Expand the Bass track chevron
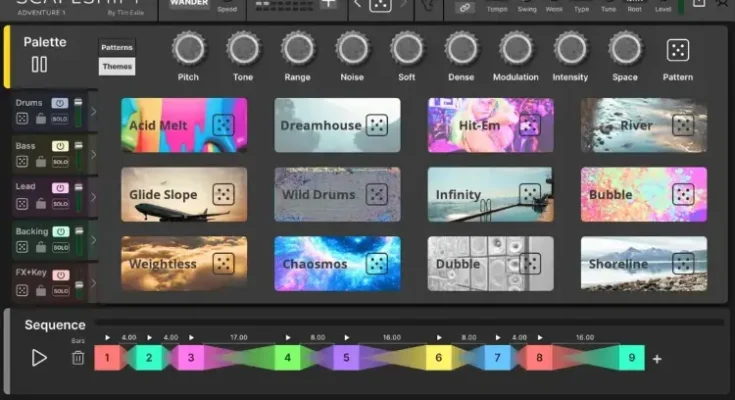This screenshot has width=735, height=400. pos(93,154)
